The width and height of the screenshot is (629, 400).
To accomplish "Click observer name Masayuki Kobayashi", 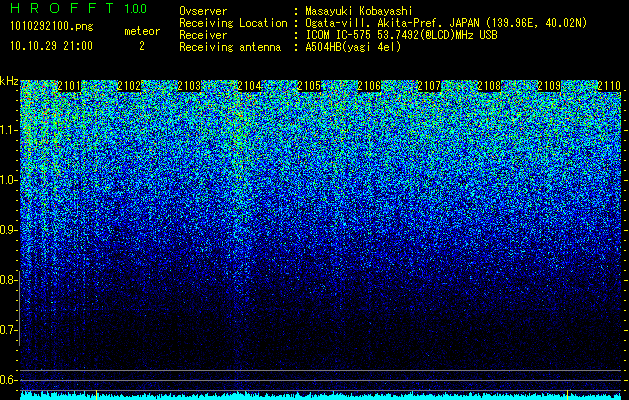I will point(359,11).
